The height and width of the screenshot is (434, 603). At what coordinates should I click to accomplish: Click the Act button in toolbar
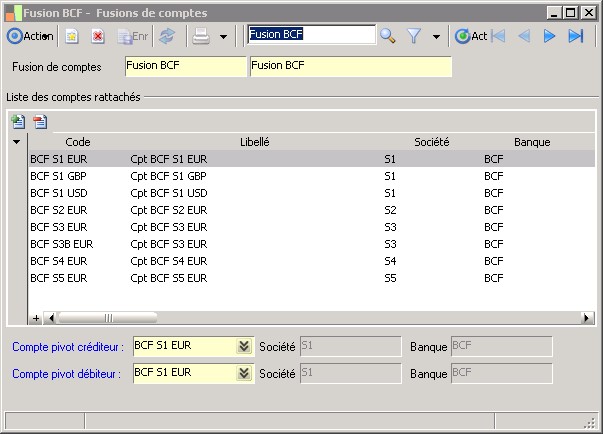pyautogui.click(x=471, y=36)
